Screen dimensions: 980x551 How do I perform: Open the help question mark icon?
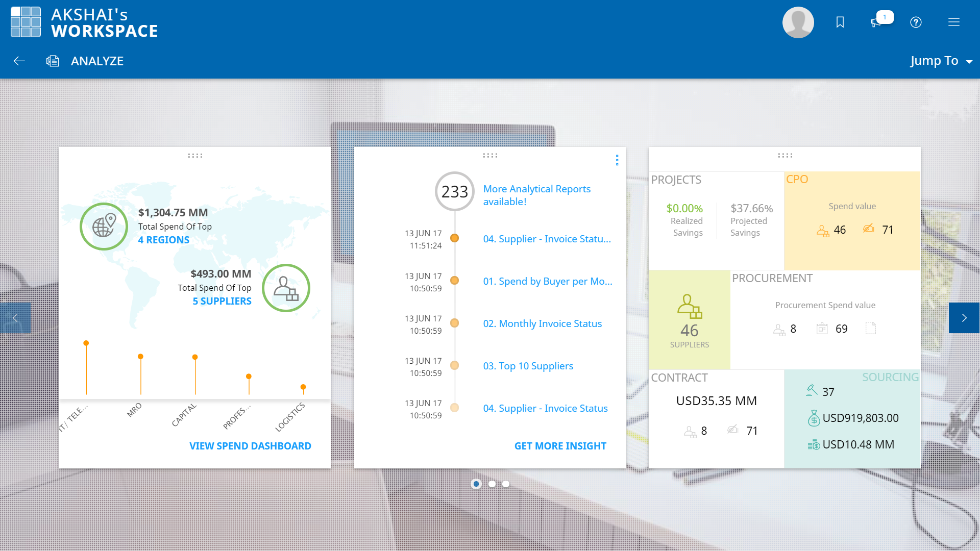(916, 22)
